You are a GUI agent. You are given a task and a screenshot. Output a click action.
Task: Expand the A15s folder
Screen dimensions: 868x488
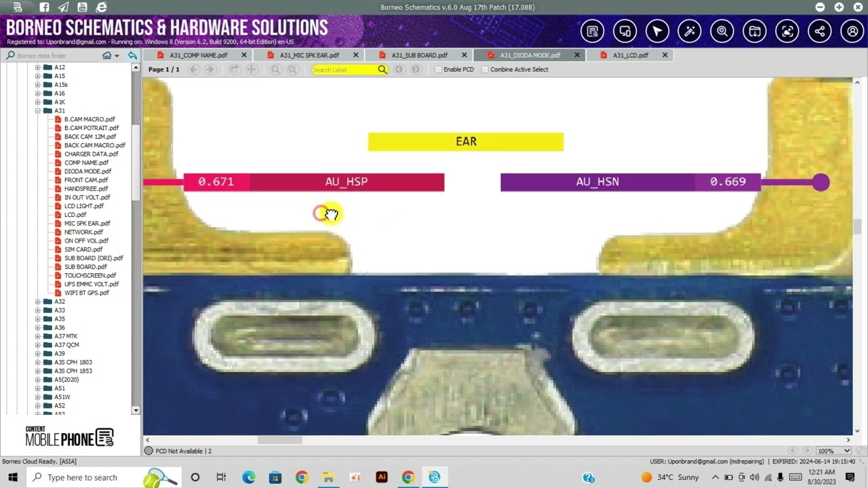(38, 85)
